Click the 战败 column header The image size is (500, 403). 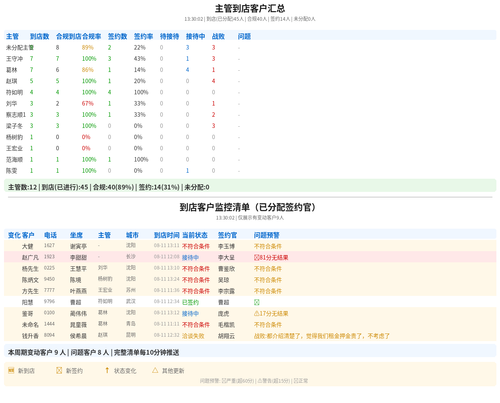(218, 36)
